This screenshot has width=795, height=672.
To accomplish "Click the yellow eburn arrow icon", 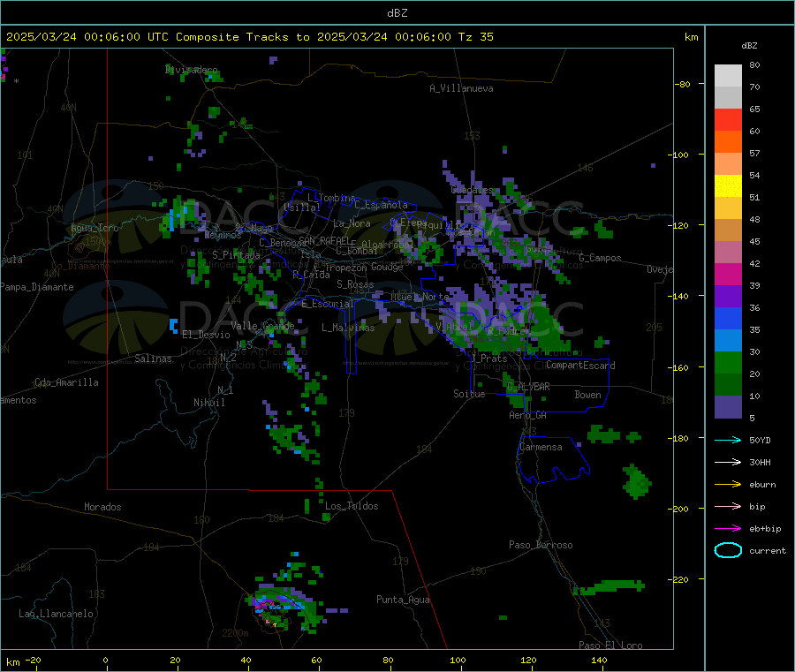I will pyautogui.click(x=728, y=484).
